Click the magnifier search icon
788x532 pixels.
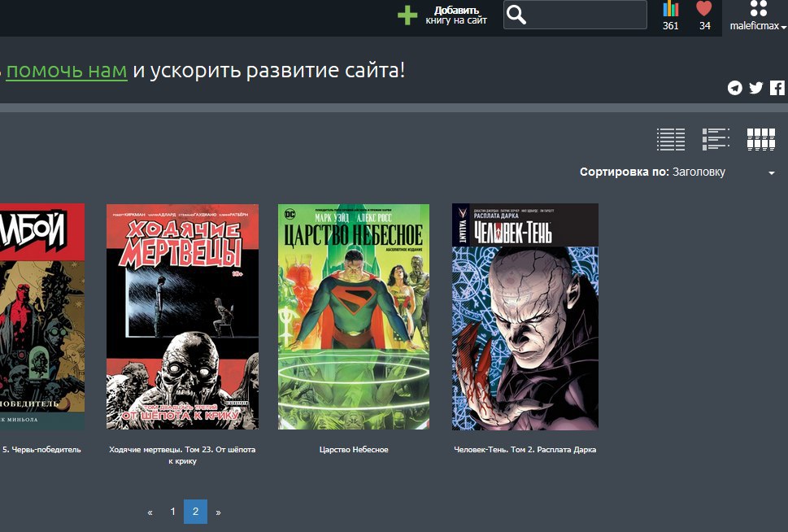(516, 15)
